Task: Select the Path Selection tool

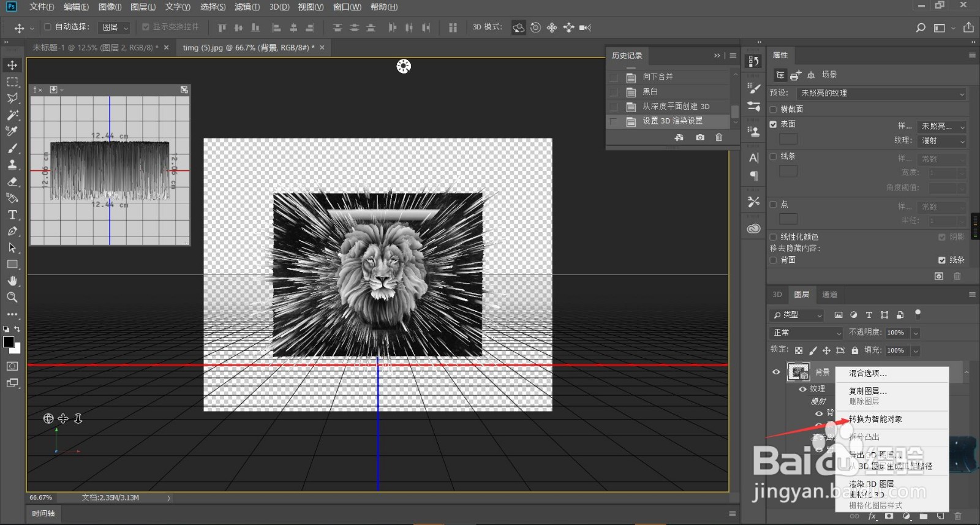Action: coord(12,248)
